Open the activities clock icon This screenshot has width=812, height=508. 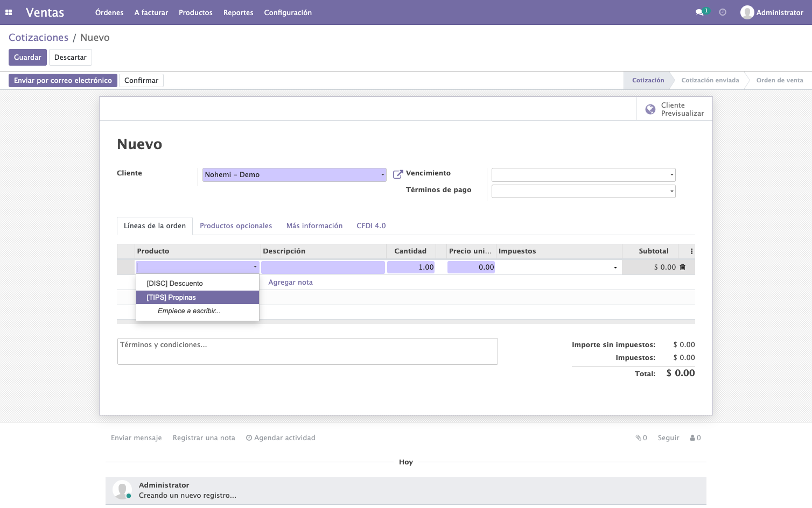pyautogui.click(x=723, y=12)
